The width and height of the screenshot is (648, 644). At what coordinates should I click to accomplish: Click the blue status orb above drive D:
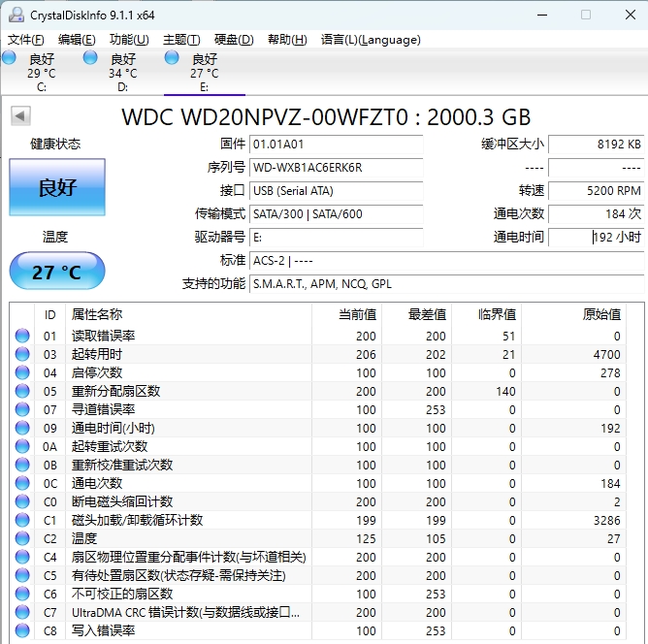click(x=90, y=57)
